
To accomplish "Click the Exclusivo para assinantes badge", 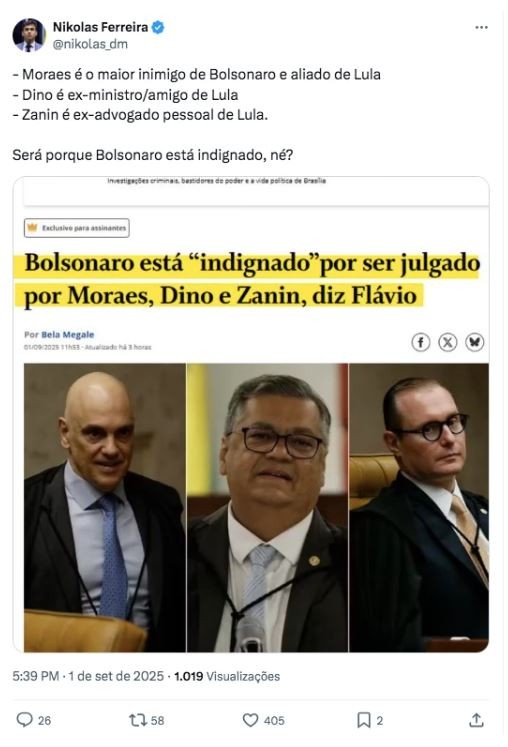I will 77,228.
